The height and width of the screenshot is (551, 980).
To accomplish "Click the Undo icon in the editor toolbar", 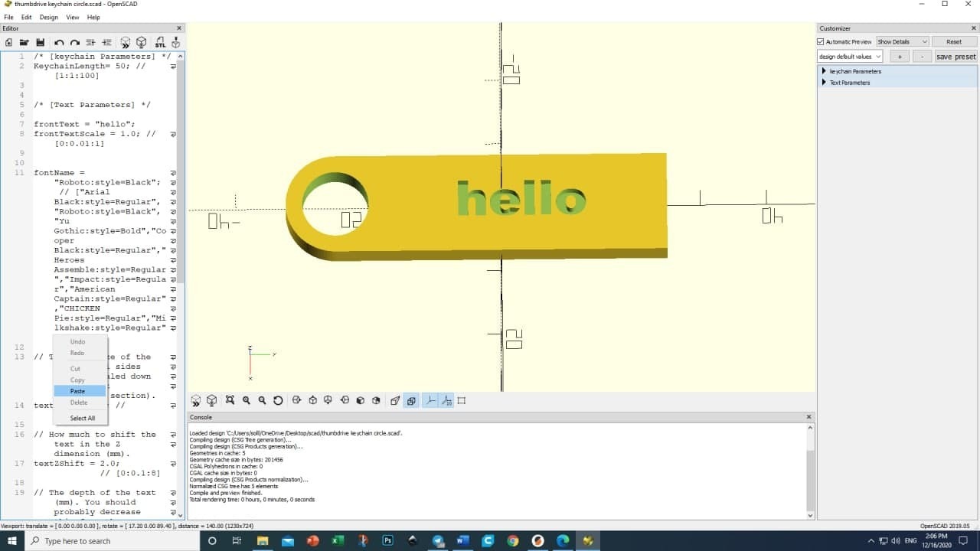I will pos(59,42).
